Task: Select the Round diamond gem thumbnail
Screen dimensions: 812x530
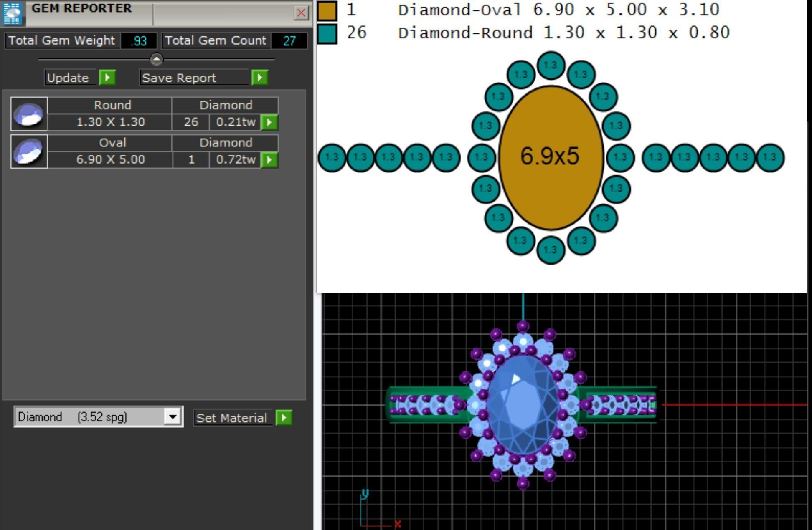Action: (x=29, y=114)
